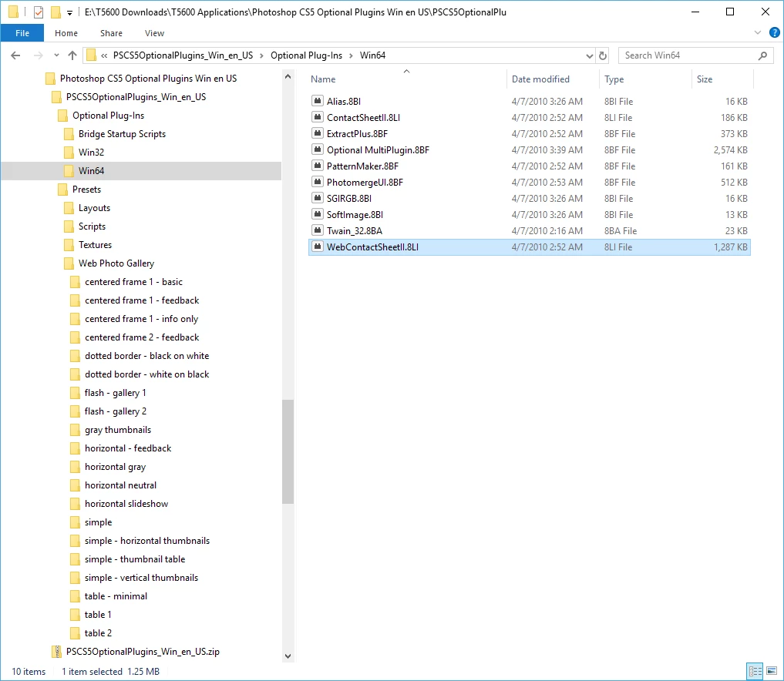This screenshot has height=681, width=784.
Task: Click the Forward navigation arrow
Action: pos(38,55)
